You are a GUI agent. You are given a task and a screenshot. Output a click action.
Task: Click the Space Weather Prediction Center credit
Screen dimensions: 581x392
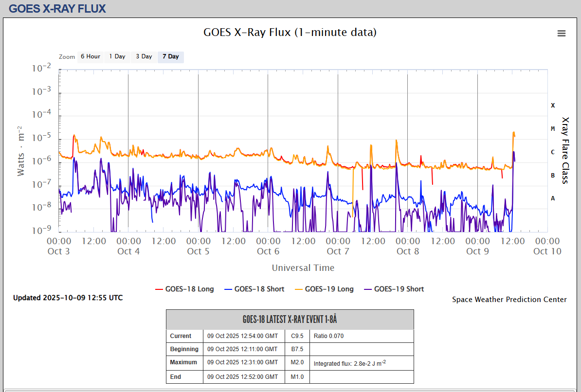click(509, 300)
